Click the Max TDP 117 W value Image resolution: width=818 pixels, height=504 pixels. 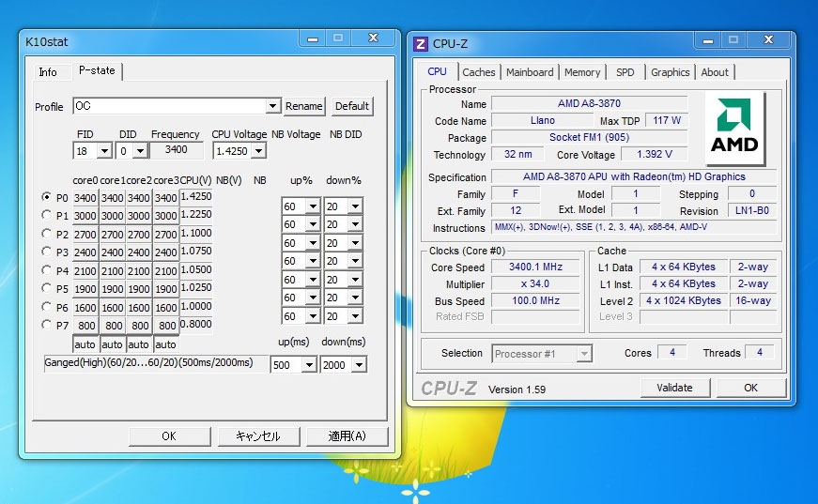[667, 120]
